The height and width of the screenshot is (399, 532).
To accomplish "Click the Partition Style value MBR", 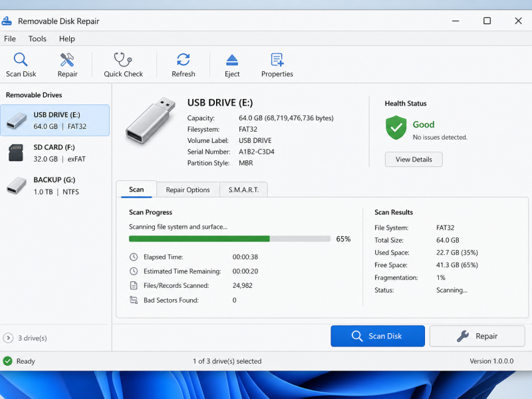I will point(245,163).
